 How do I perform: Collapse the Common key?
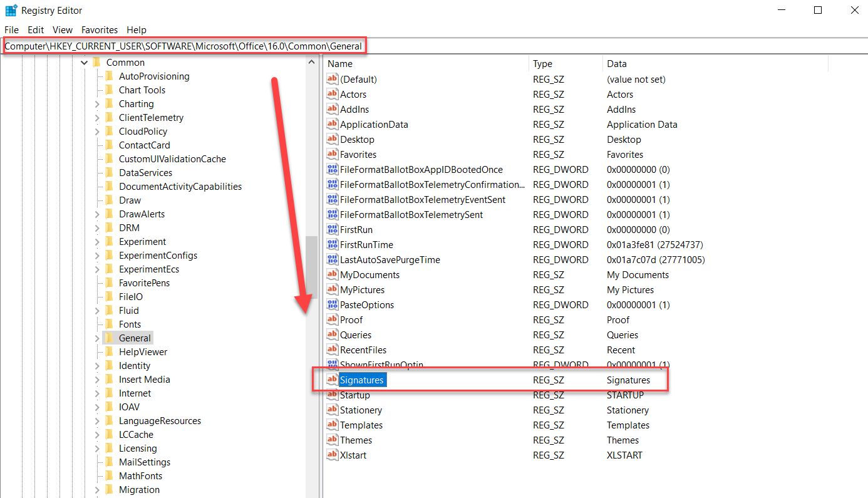pos(84,62)
